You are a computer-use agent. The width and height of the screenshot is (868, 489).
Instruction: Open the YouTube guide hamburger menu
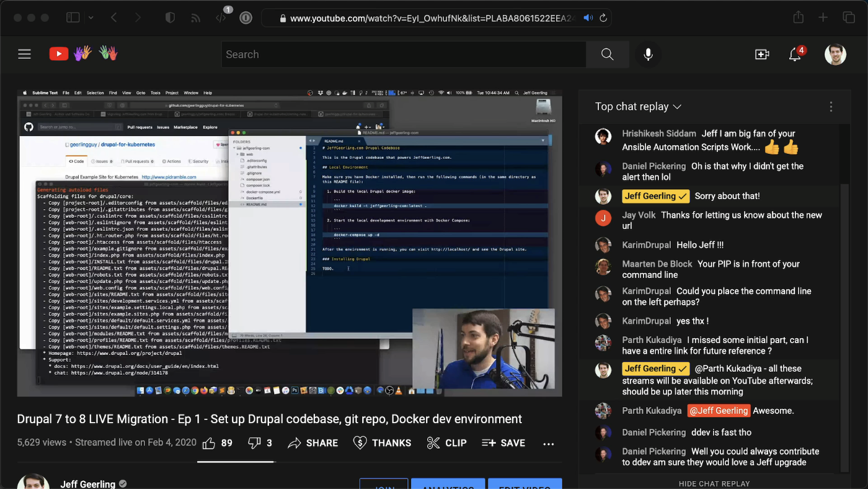pos(24,54)
